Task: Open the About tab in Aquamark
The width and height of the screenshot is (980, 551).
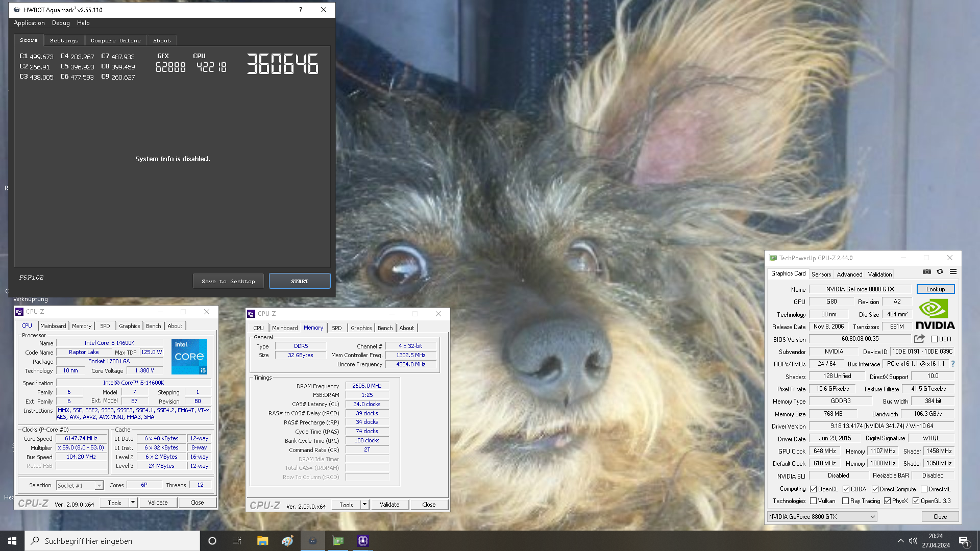Action: [162, 40]
